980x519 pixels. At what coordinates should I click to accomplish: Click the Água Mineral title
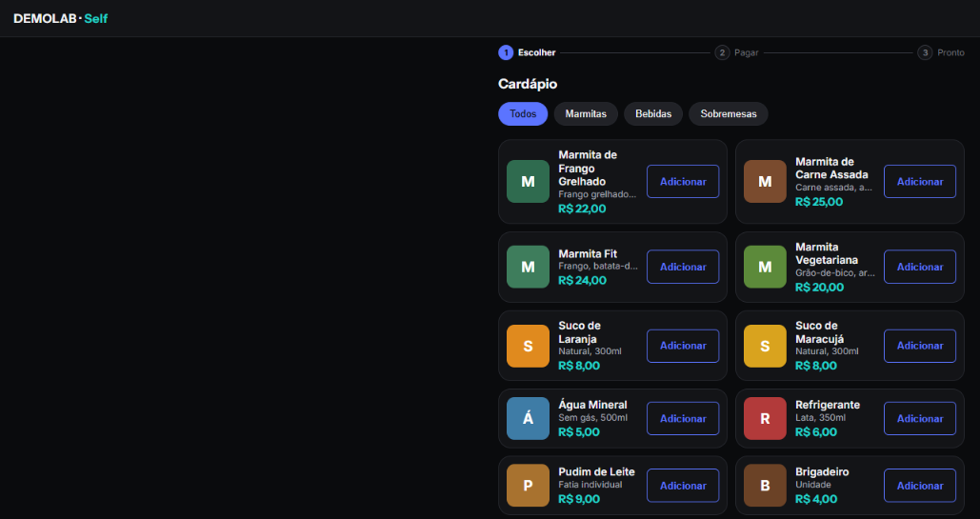point(592,405)
